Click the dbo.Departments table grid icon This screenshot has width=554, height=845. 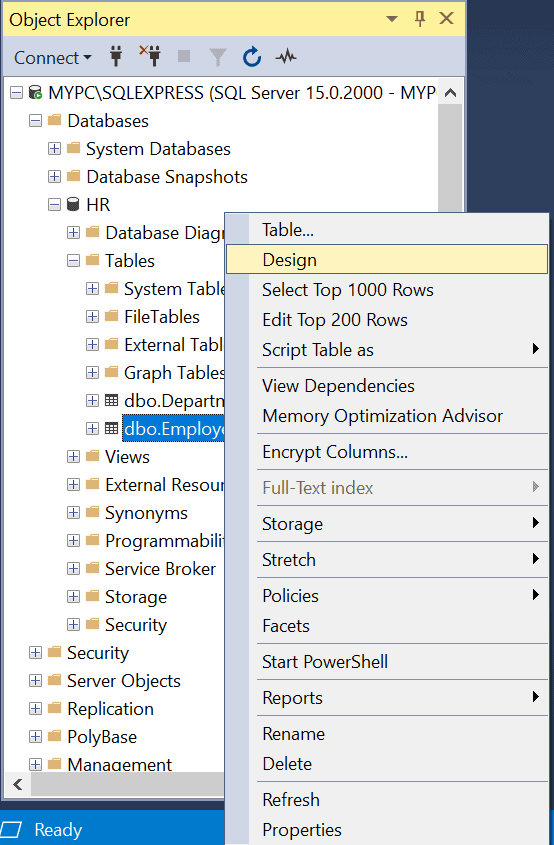[x=111, y=400]
